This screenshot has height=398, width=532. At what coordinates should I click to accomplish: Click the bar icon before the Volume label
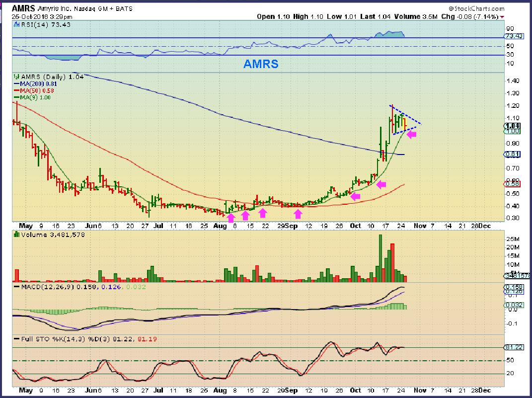16,235
